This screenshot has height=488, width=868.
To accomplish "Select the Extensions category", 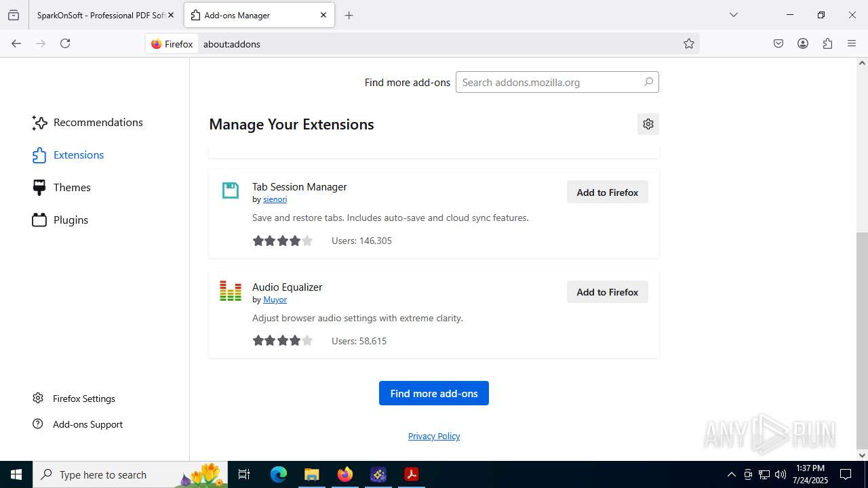I will (68, 155).
